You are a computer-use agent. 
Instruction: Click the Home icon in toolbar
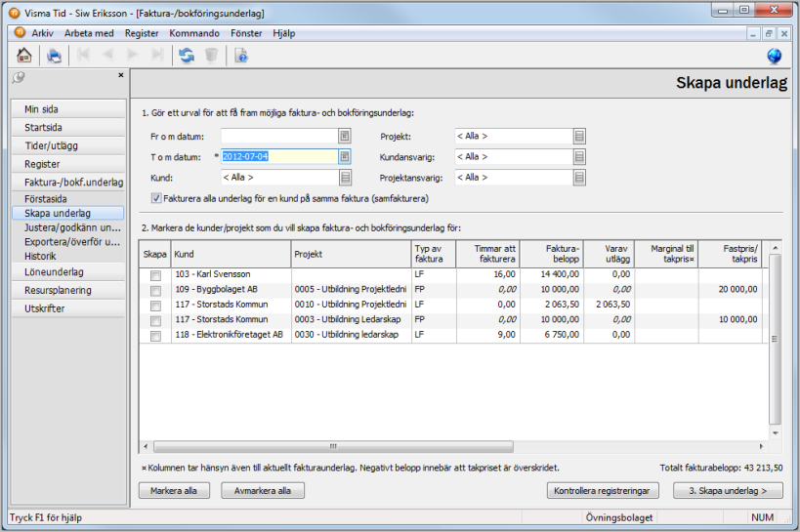click(x=24, y=55)
